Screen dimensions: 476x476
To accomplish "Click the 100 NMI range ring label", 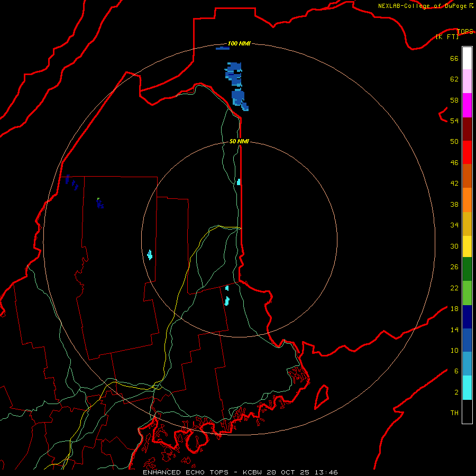I will [x=239, y=43].
